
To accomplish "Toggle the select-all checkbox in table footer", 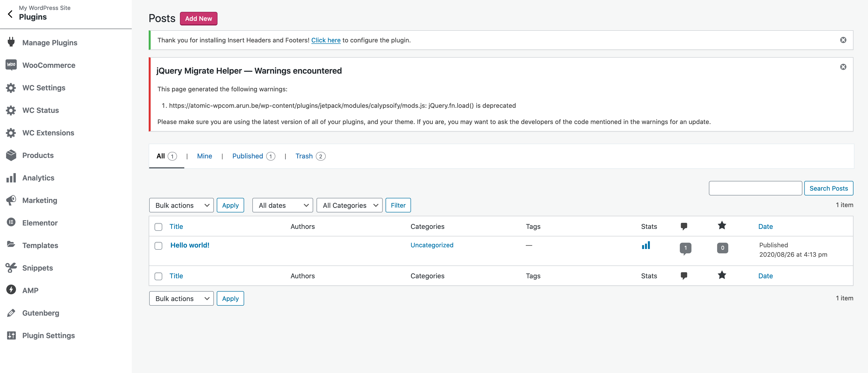I will (158, 276).
